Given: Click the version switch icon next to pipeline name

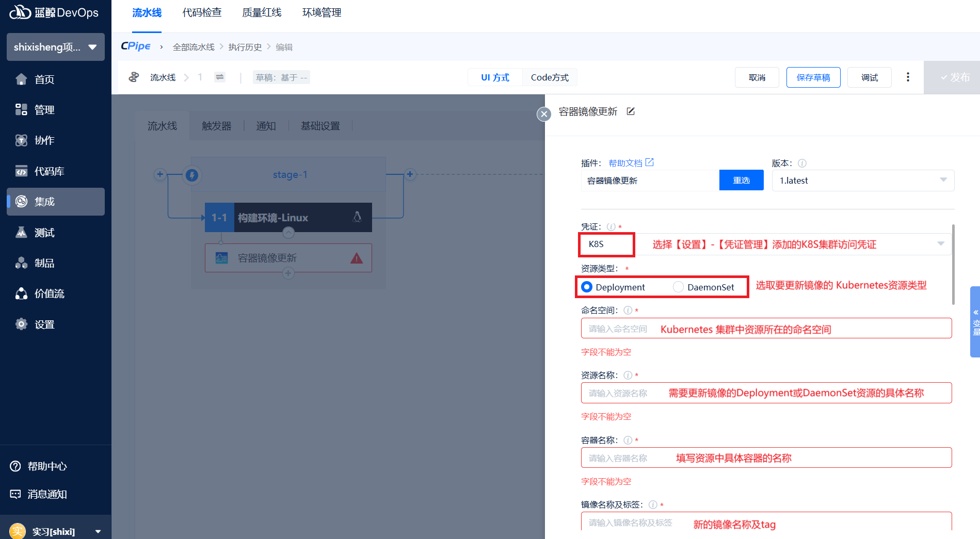Looking at the screenshot, I should pos(220,77).
